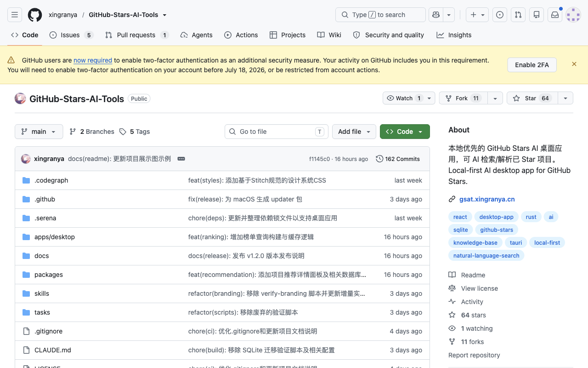Viewport: 588px width, 368px height.
Task: Open commit hash f1145c0
Action: pos(319,159)
